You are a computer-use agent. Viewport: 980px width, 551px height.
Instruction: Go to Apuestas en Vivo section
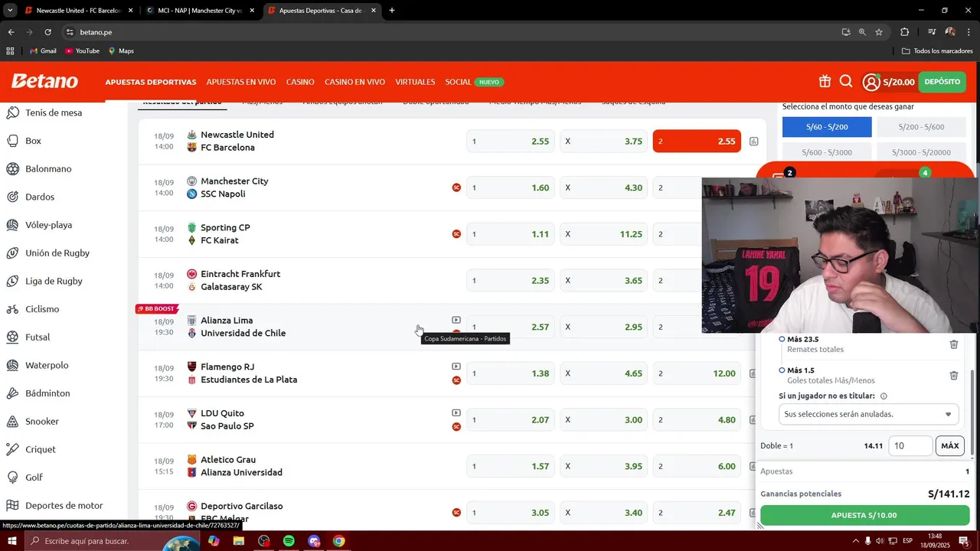[x=241, y=82]
